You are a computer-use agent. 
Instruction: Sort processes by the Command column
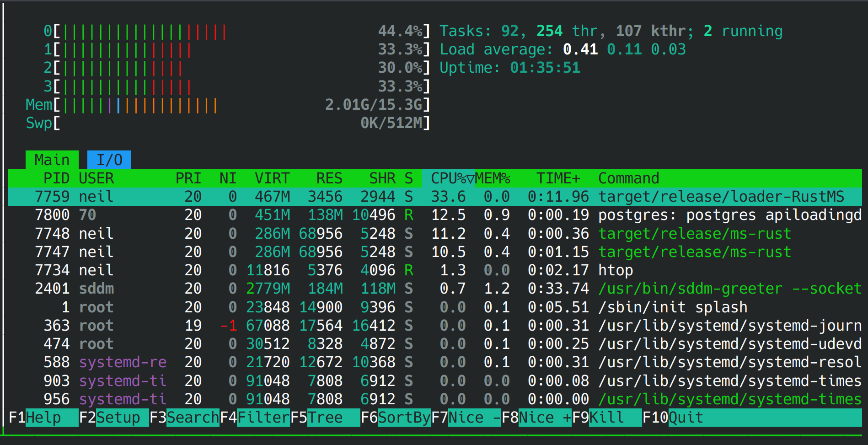[629, 178]
